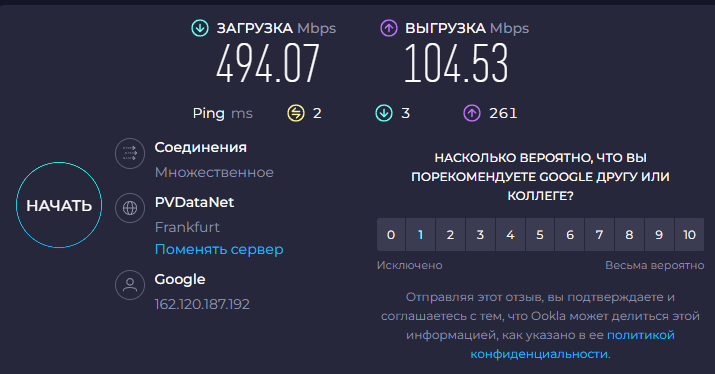The height and width of the screenshot is (374, 715).
Task: Start the test with the НАЧАТЬ button
Action: click(59, 205)
